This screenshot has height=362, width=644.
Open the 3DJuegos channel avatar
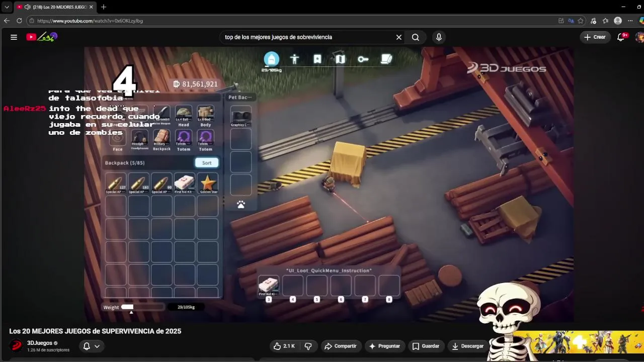pyautogui.click(x=17, y=346)
